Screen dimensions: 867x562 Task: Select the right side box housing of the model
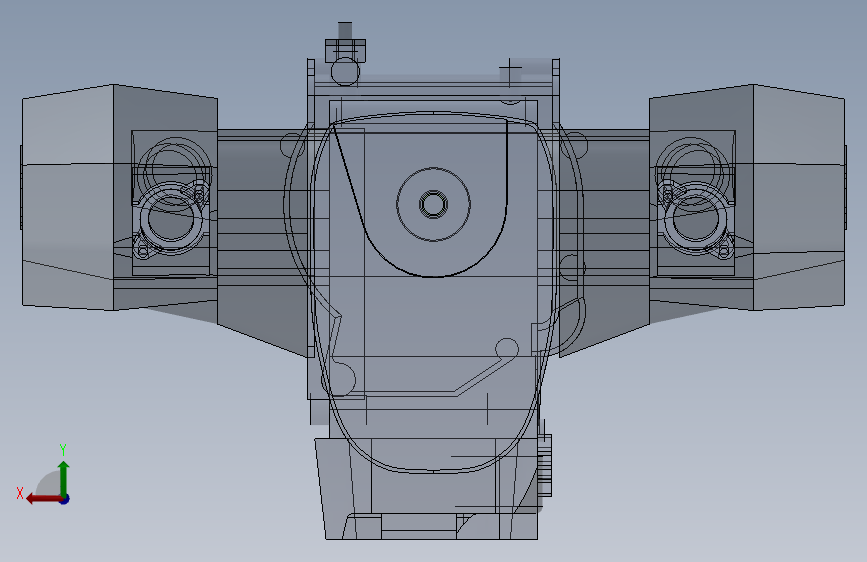(747, 197)
